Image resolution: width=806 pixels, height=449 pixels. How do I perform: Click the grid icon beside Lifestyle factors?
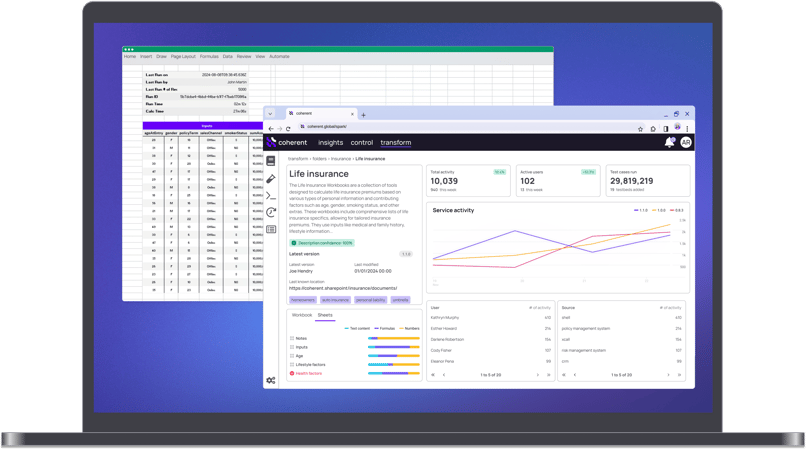tap(292, 365)
